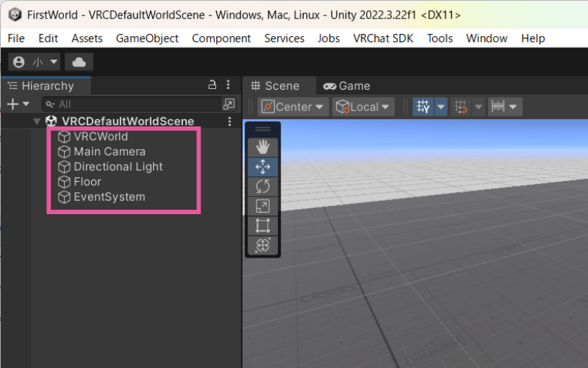
Task: Open the create object plus dropdown
Action: (x=18, y=104)
